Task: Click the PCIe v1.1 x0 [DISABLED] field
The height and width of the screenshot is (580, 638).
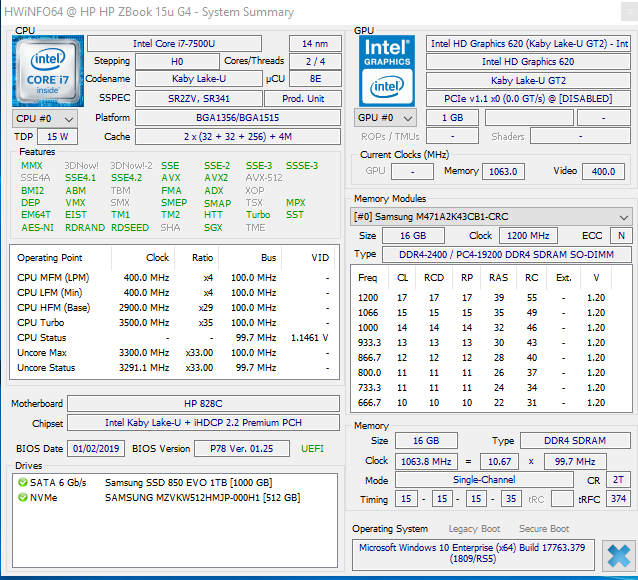Action: [528, 98]
